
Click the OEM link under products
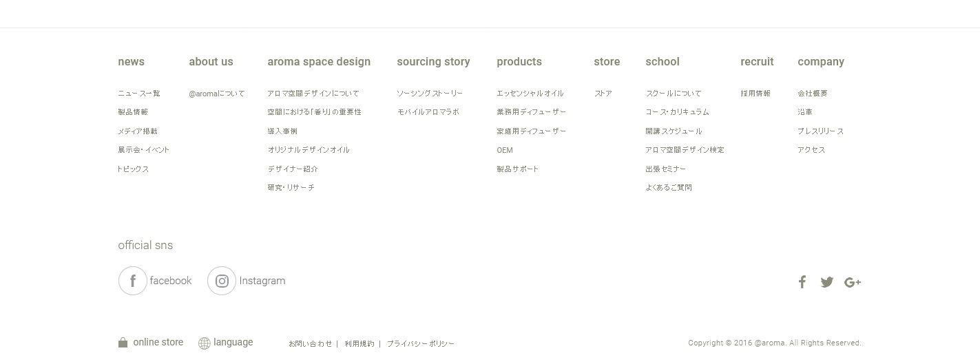coord(505,150)
